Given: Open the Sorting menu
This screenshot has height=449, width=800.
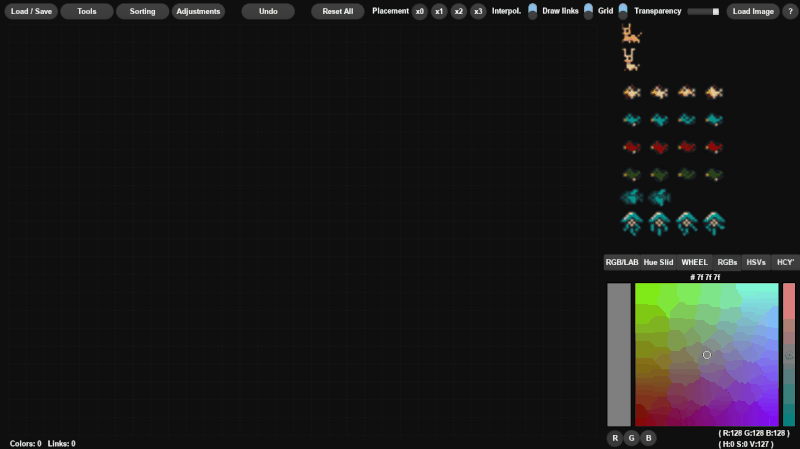Looking at the screenshot, I should coord(142,11).
